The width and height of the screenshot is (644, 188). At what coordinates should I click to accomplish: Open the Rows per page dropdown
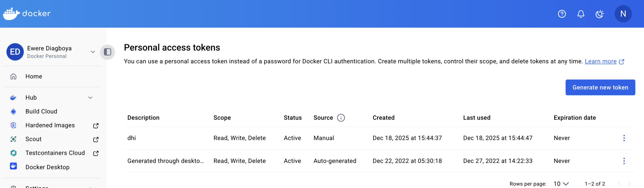pyautogui.click(x=561, y=183)
